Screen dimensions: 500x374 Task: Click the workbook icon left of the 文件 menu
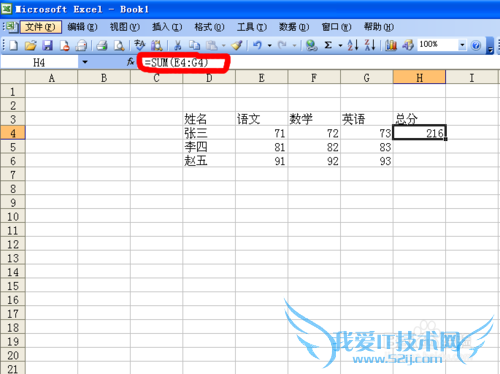[12, 27]
